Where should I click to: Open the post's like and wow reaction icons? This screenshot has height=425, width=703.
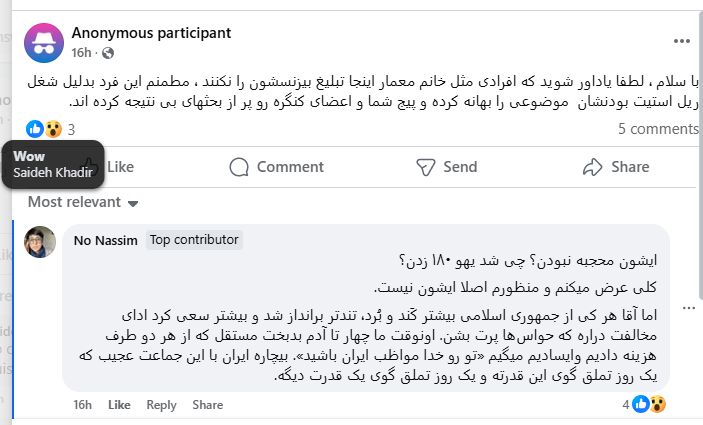[44, 129]
